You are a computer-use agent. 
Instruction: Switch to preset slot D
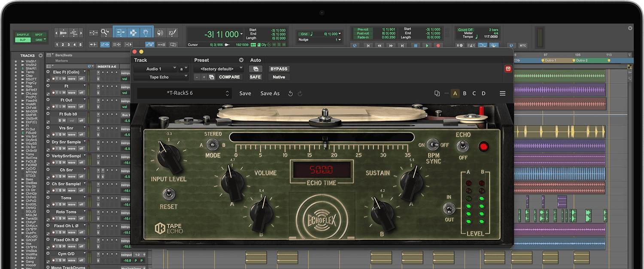tap(483, 93)
